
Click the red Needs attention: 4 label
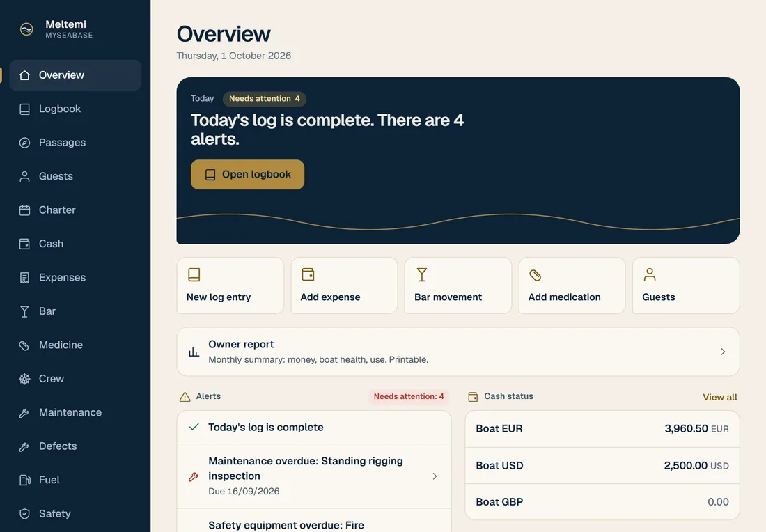pos(409,397)
